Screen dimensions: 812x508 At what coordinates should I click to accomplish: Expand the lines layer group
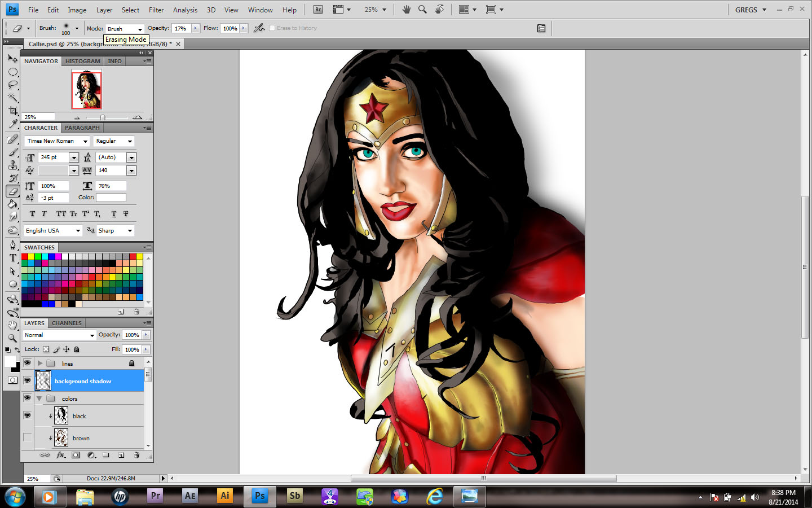(x=40, y=364)
